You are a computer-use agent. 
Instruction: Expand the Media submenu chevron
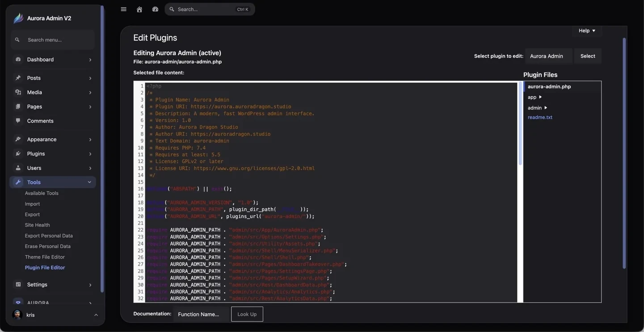click(x=90, y=92)
